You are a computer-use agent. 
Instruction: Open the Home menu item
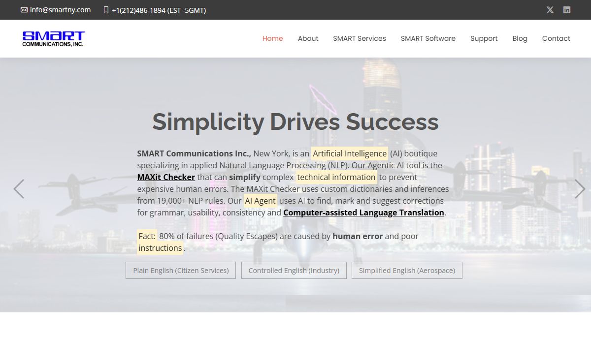tap(272, 38)
